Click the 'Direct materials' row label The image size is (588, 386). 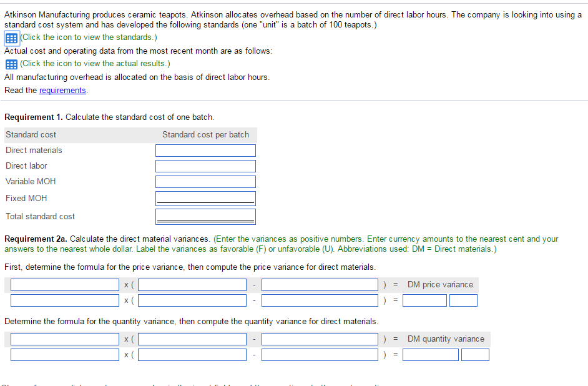tap(34, 151)
